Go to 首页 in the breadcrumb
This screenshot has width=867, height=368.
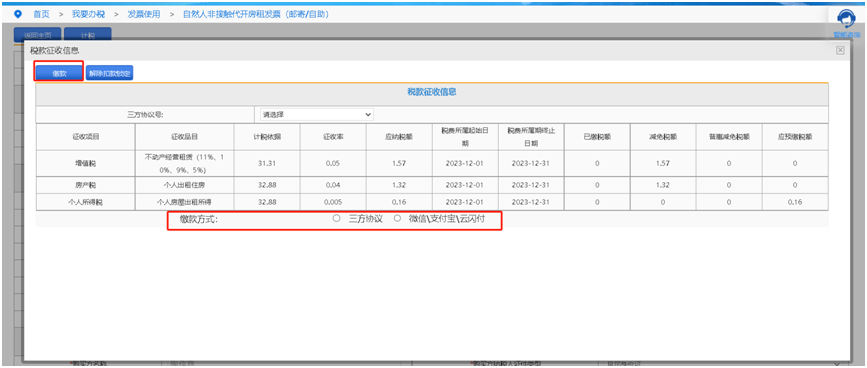pyautogui.click(x=41, y=14)
